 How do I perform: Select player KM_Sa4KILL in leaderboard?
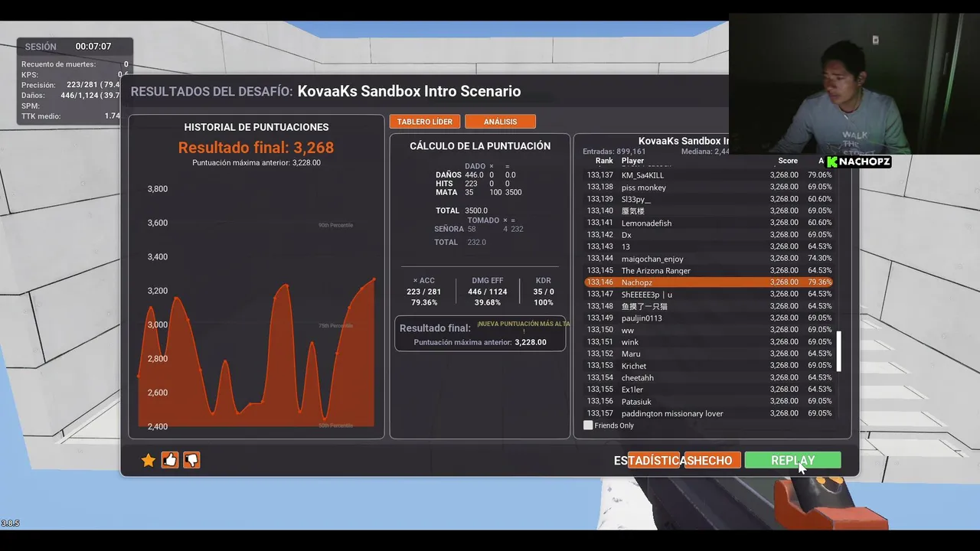(x=708, y=175)
